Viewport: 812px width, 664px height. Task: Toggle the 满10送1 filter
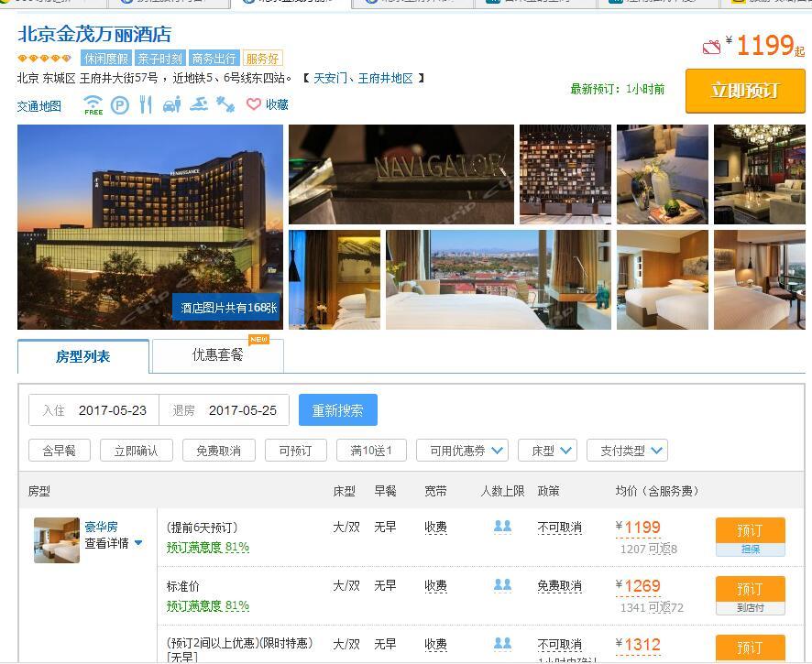371,451
